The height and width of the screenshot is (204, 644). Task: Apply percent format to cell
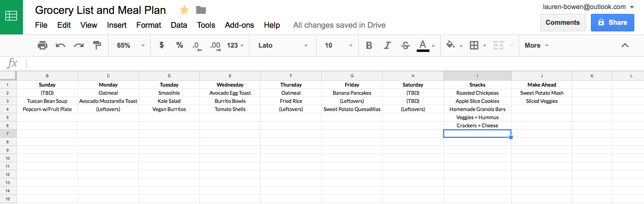coord(180,45)
